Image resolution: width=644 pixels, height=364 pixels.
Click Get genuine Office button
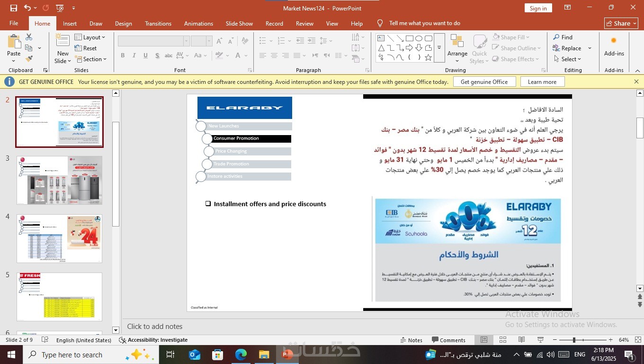pyautogui.click(x=484, y=82)
